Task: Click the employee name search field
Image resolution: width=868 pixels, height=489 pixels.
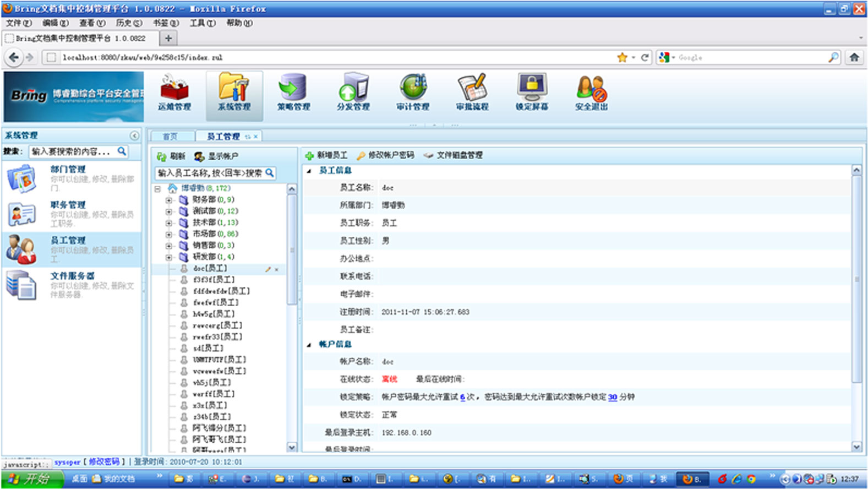Action: click(209, 173)
